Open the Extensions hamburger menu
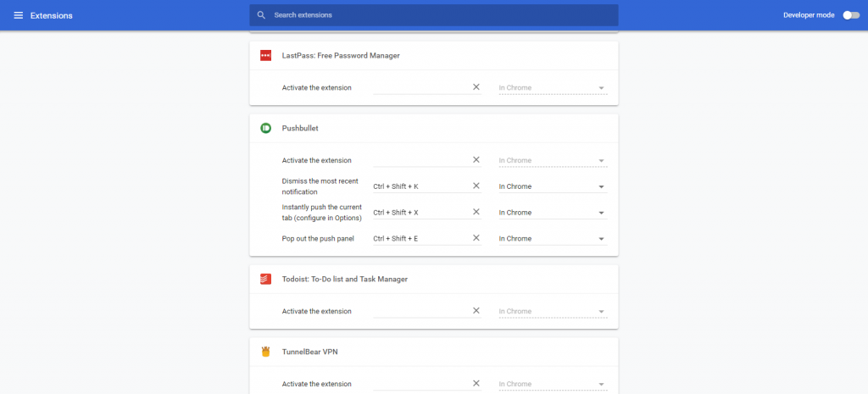Viewport: 868px width, 394px height. click(19, 15)
